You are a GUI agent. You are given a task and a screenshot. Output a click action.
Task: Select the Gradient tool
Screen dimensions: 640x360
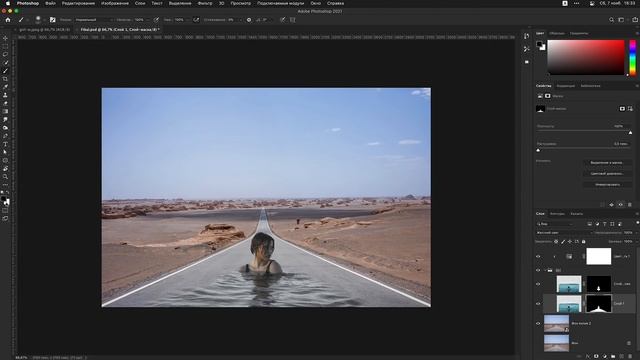click(5, 111)
